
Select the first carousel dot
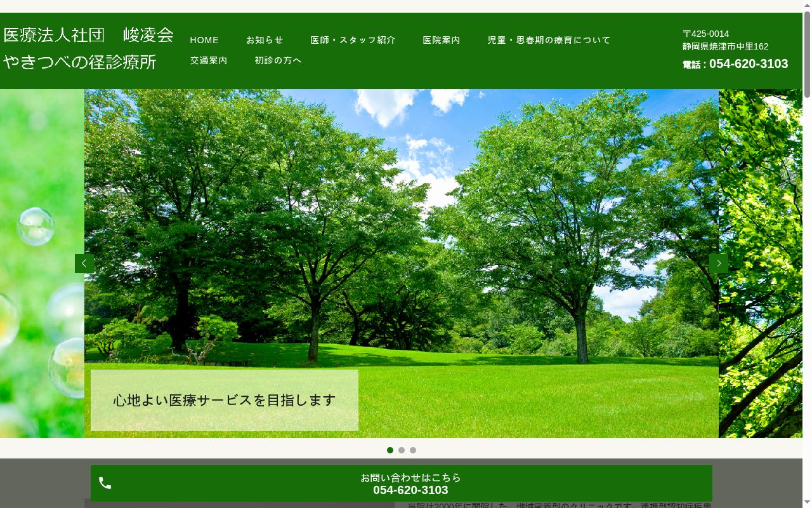coord(390,450)
